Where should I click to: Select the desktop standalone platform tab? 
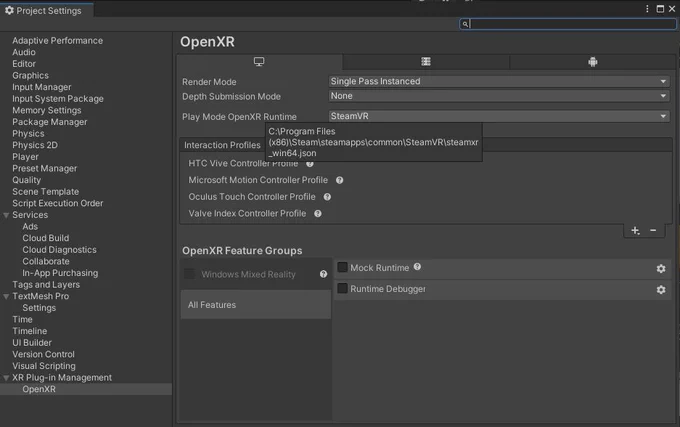pos(259,62)
